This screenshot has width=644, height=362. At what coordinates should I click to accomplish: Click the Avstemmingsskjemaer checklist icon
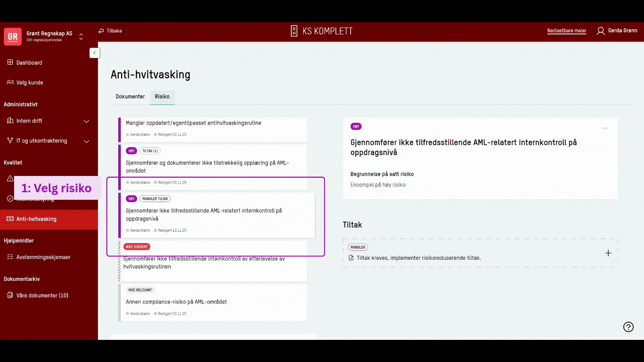point(10,257)
